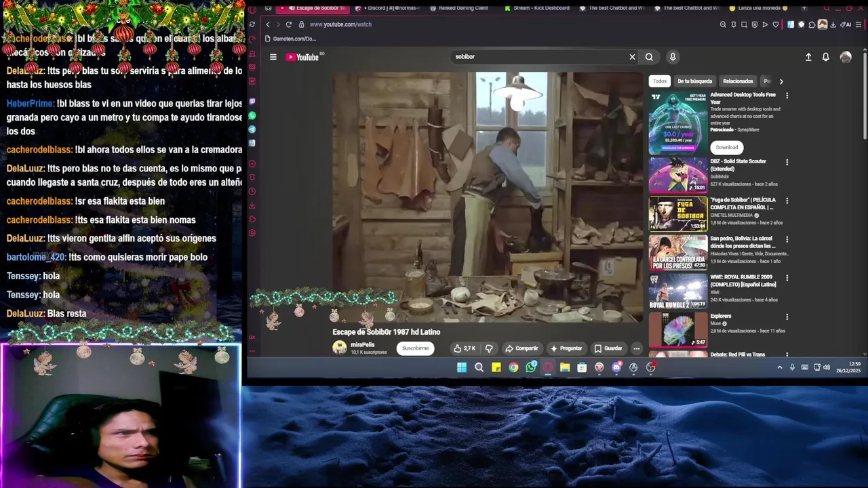The height and width of the screenshot is (488, 868).
Task: Open options for WWE Royal Rumble 2009 video
Action: [x=787, y=278]
